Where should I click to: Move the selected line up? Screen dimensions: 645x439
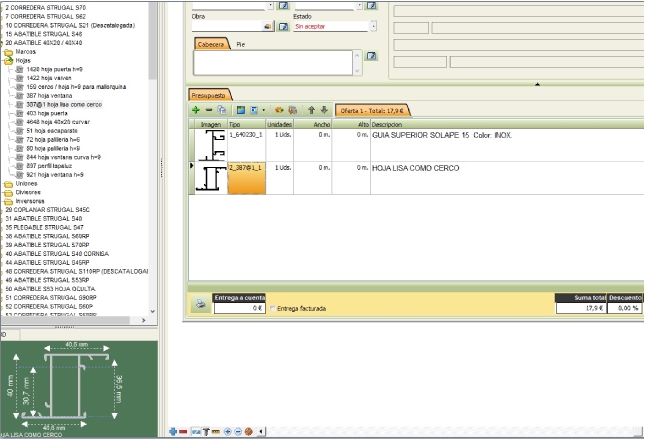311,110
